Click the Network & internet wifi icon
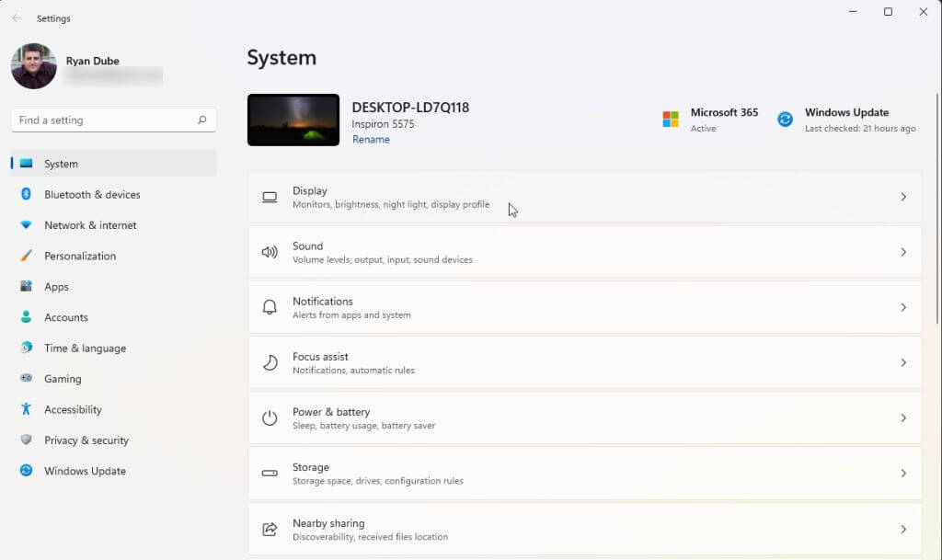Image resolution: width=942 pixels, height=560 pixels. [x=26, y=225]
